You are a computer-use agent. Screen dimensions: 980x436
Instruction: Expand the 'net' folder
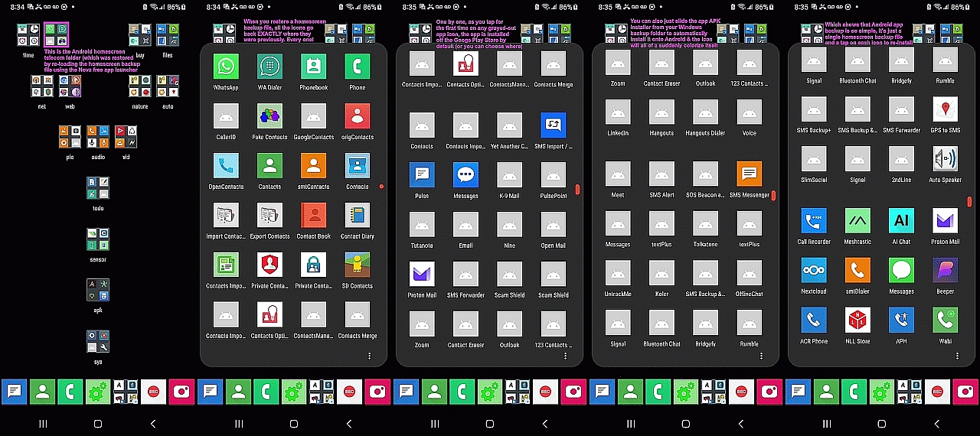pyautogui.click(x=42, y=86)
